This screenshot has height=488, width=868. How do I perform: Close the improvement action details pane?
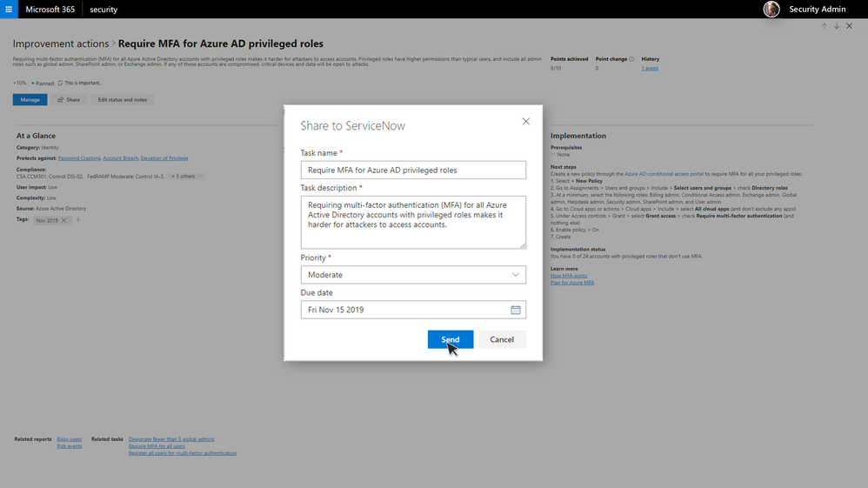[849, 26]
